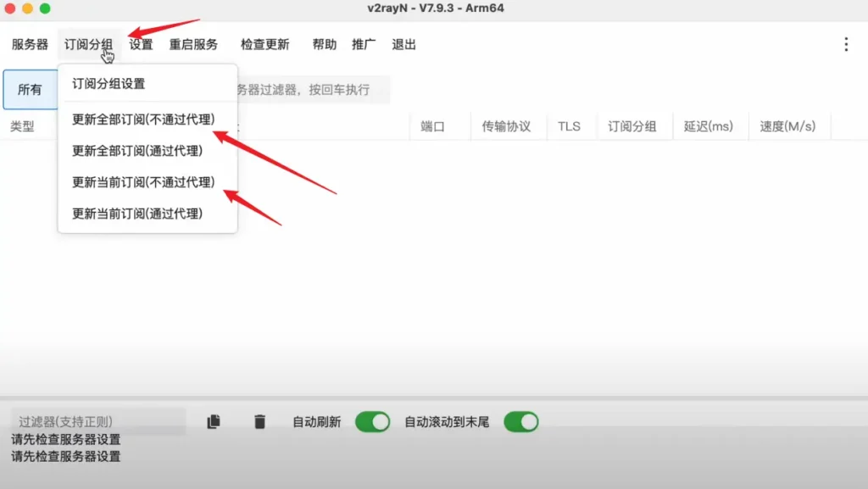
Task: Open the 服务器 menu
Action: [30, 44]
